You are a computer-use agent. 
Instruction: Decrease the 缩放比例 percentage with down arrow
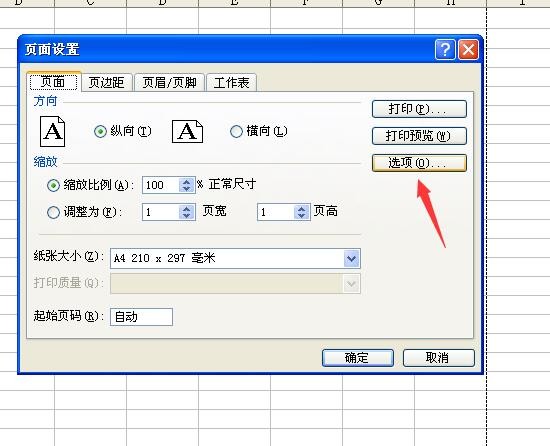click(x=187, y=189)
